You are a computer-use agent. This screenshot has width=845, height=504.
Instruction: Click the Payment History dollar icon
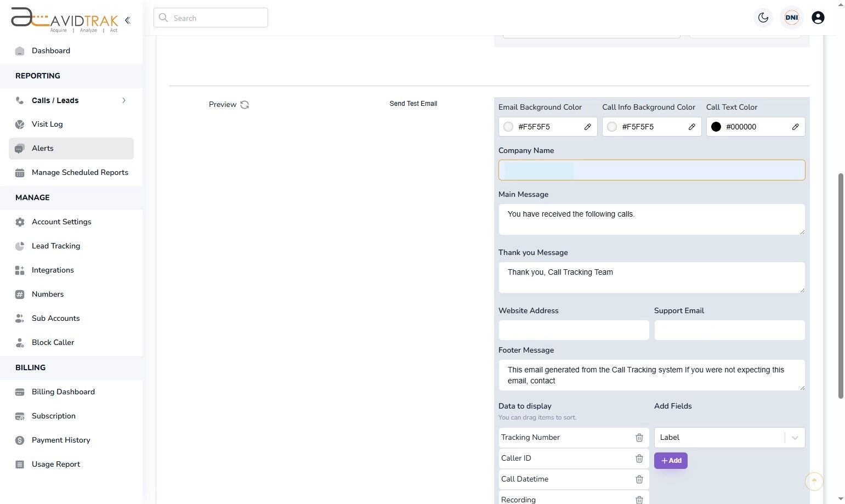coord(20,440)
